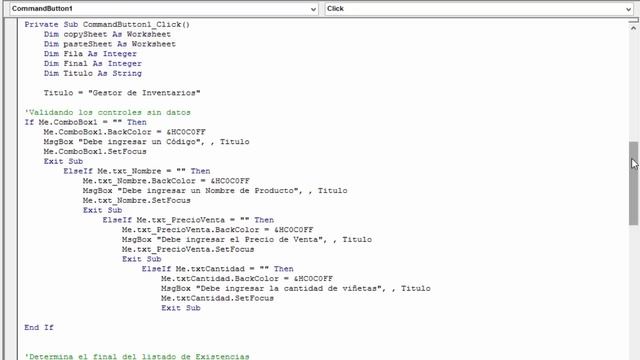Click the line 'Me.txtCantidad.BackColor = &HC0C0FF'
The image size is (640, 360).
247,279
